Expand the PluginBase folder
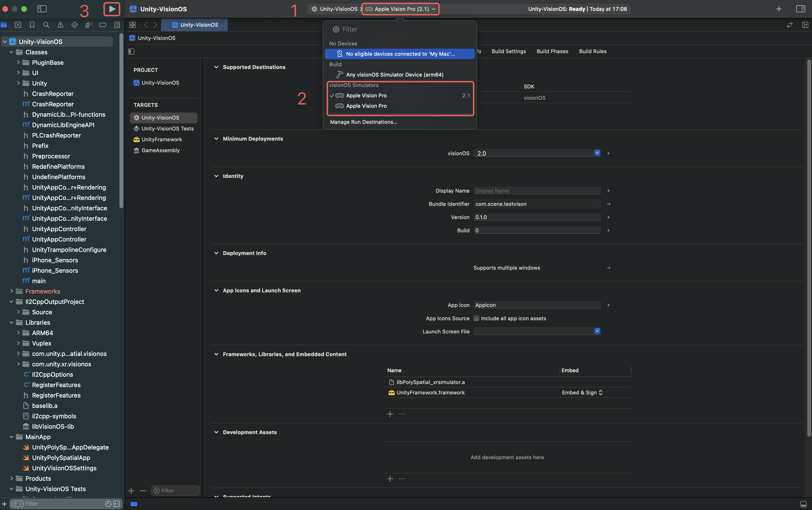This screenshot has width=812, height=510. click(18, 62)
